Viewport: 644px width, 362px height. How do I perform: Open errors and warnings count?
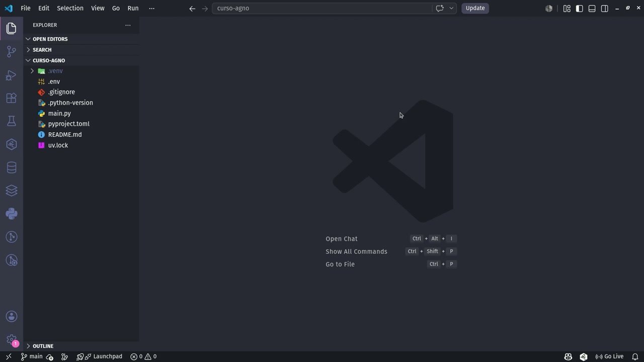[x=143, y=356]
